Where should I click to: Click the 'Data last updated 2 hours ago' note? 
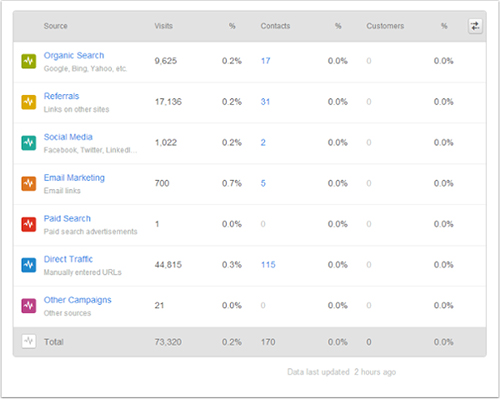click(342, 372)
